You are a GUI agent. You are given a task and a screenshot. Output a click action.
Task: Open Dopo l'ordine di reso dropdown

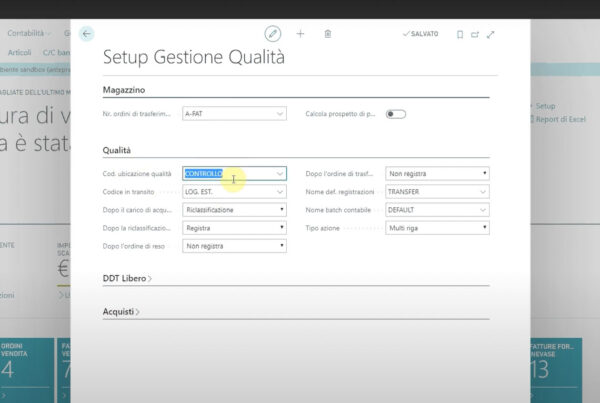click(x=234, y=246)
